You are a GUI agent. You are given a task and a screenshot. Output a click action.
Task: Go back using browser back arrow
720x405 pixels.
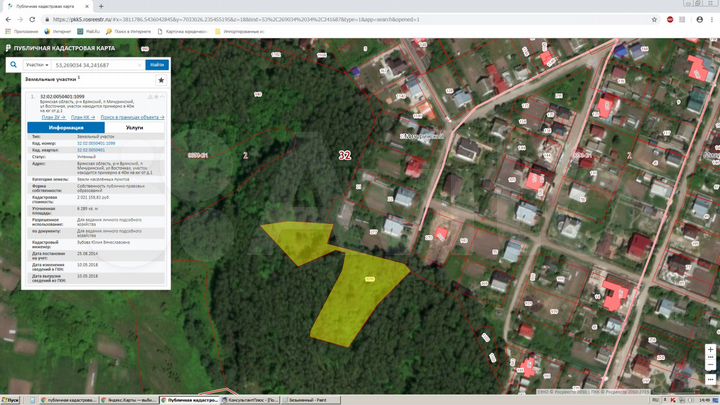coord(7,19)
